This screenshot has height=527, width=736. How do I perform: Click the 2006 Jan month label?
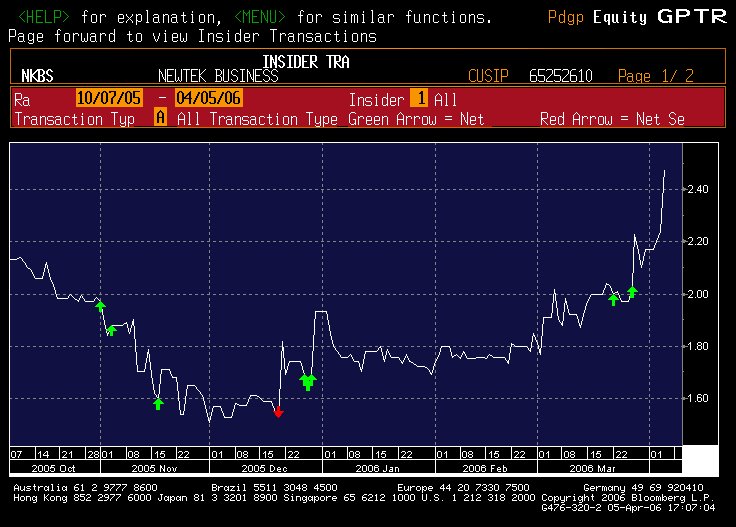click(377, 468)
